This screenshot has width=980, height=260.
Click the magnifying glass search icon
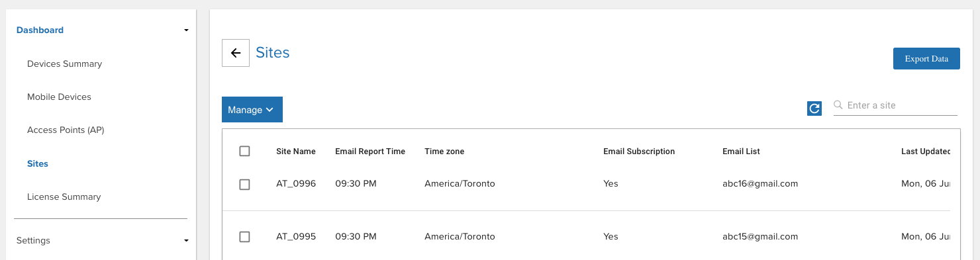click(838, 105)
